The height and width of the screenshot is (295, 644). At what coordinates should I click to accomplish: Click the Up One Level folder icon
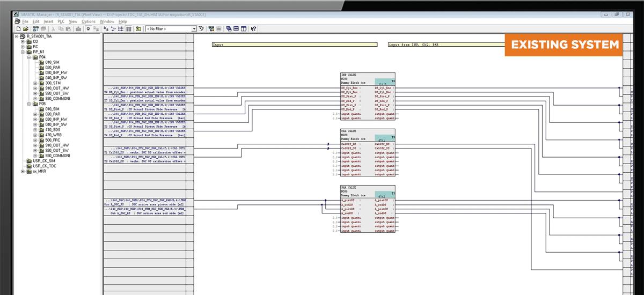[138, 28]
